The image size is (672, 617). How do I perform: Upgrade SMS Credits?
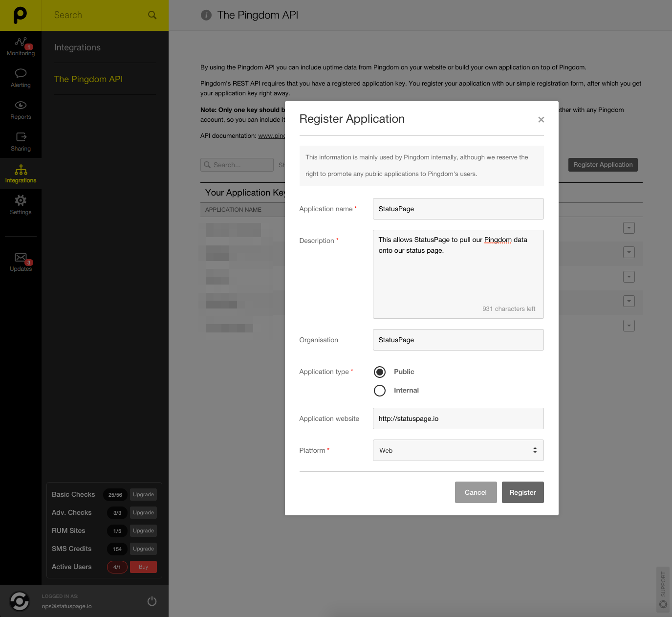(143, 549)
